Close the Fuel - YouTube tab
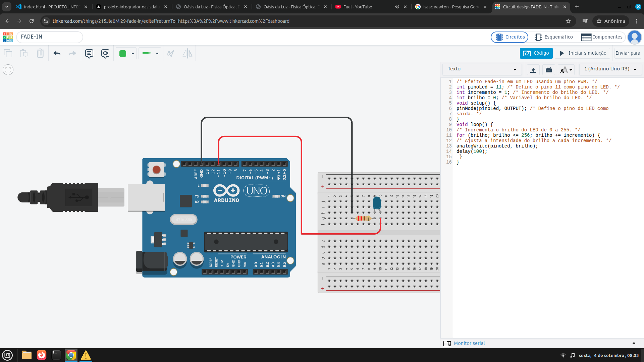 405,7
